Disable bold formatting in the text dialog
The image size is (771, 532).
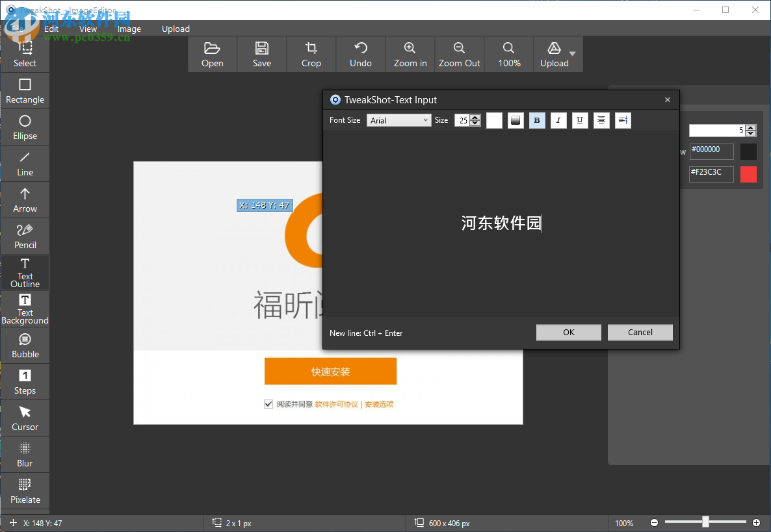(x=536, y=120)
